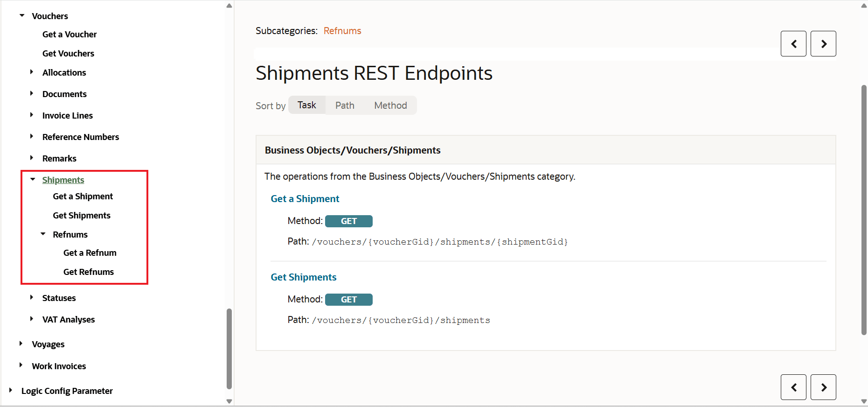Select Get a Refnum in sidebar
Viewport: 868px width, 407px height.
[90, 253]
